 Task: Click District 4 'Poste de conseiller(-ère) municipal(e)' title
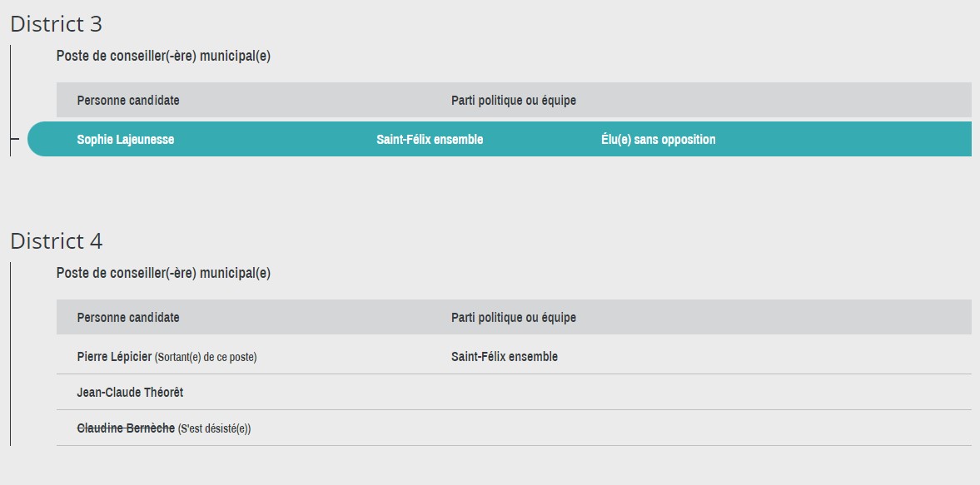point(163,273)
